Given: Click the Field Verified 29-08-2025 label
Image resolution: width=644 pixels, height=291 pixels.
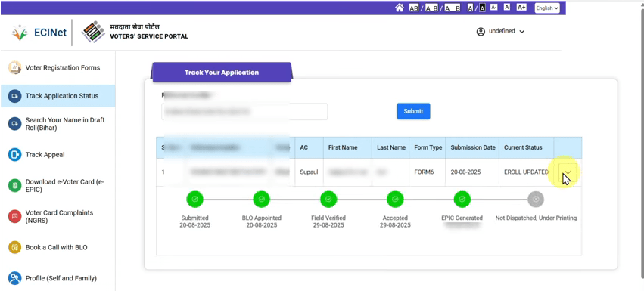Looking at the screenshot, I should (x=328, y=221).
